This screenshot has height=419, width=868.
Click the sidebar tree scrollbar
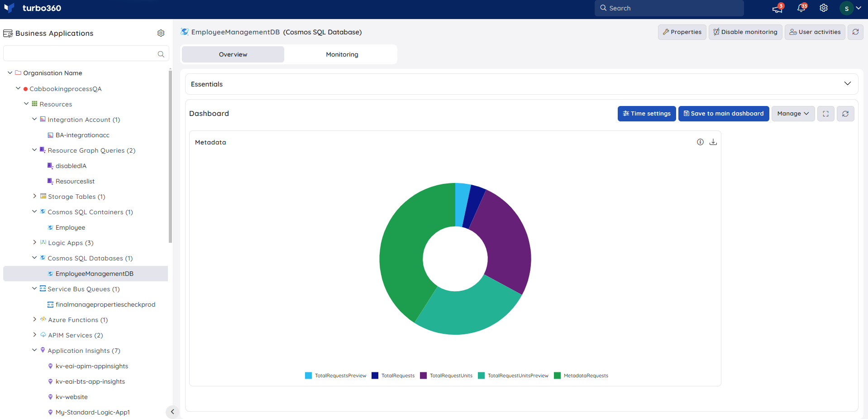170,156
